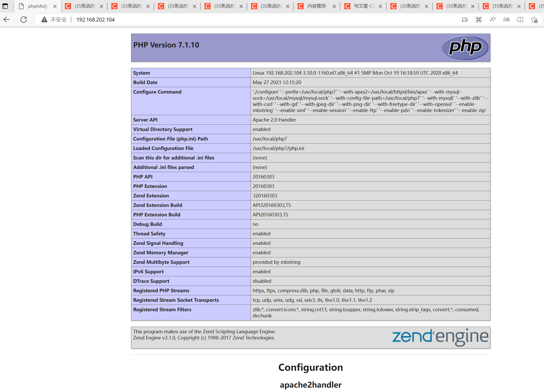This screenshot has width=544, height=392.
Task: Select the API20160303,TS value
Action: [x=270, y=215]
